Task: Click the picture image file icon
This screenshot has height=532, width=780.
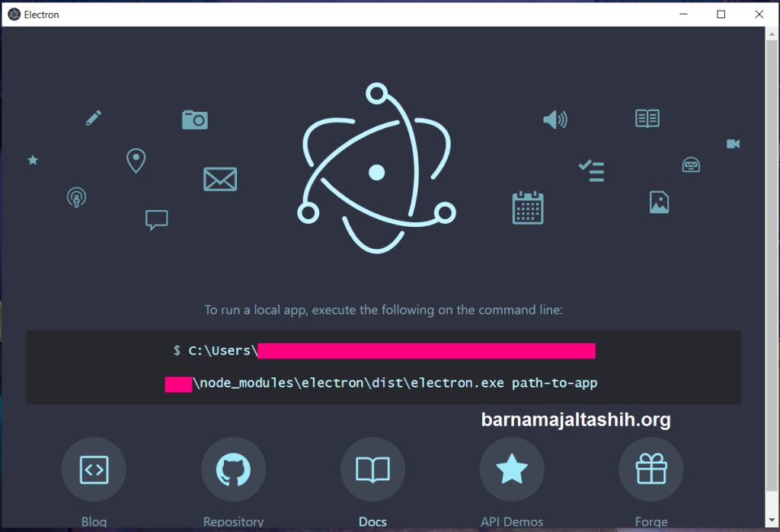Action: (x=659, y=202)
